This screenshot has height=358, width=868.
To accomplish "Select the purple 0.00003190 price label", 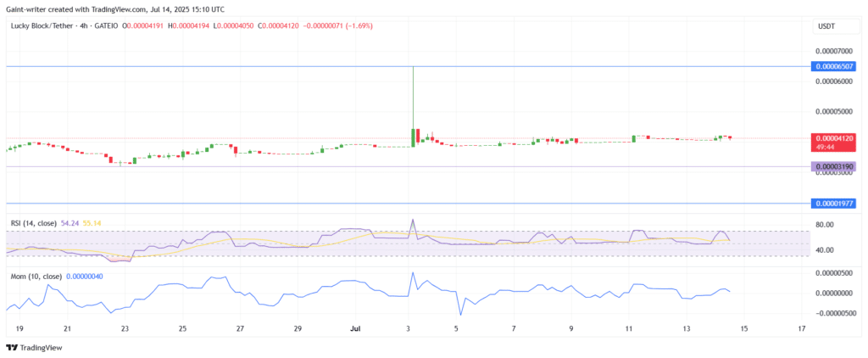I will pos(833,166).
